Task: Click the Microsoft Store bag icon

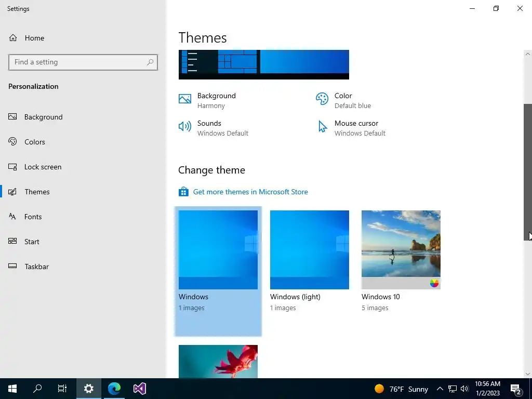Action: [183, 192]
